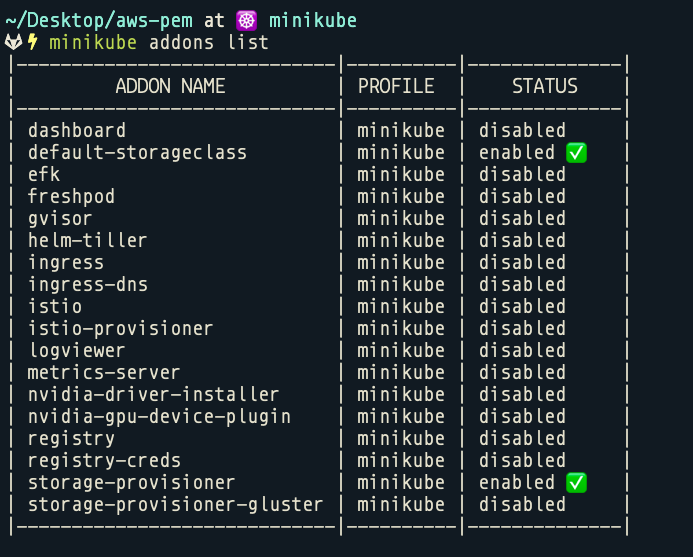
Task: Click disabled status of helm-tiller
Action: (522, 240)
